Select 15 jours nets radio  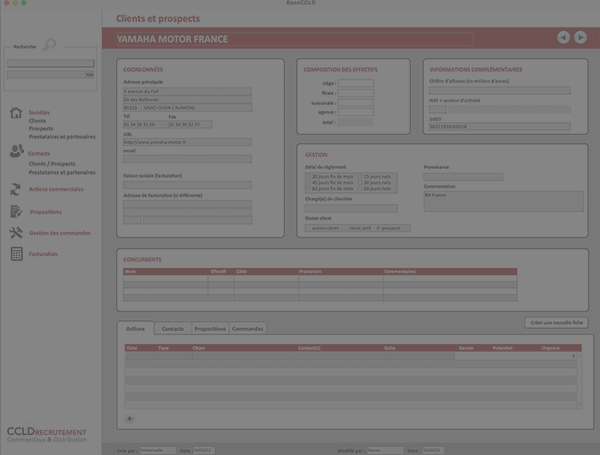(360, 176)
